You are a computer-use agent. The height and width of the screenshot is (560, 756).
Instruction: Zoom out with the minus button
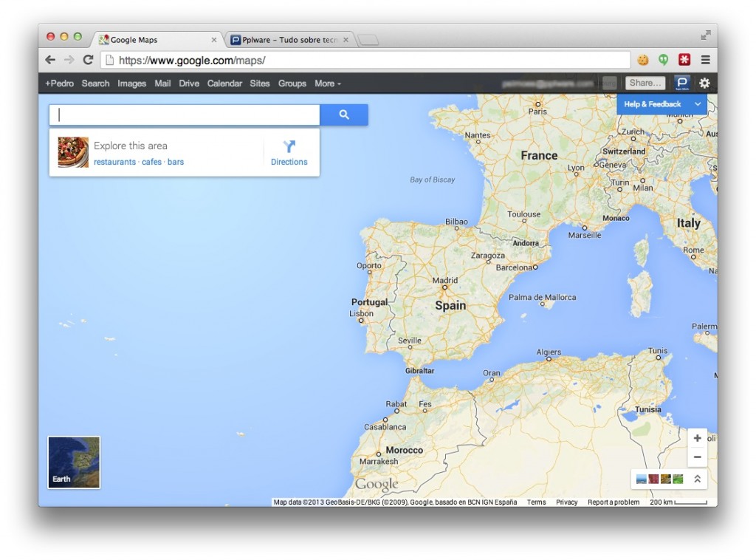pyautogui.click(x=697, y=457)
